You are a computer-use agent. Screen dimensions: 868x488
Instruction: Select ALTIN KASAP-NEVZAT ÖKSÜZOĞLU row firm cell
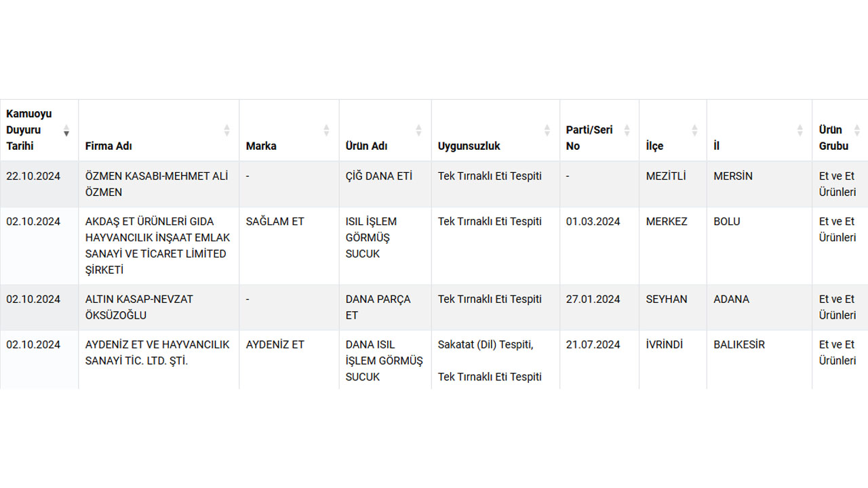(139, 307)
